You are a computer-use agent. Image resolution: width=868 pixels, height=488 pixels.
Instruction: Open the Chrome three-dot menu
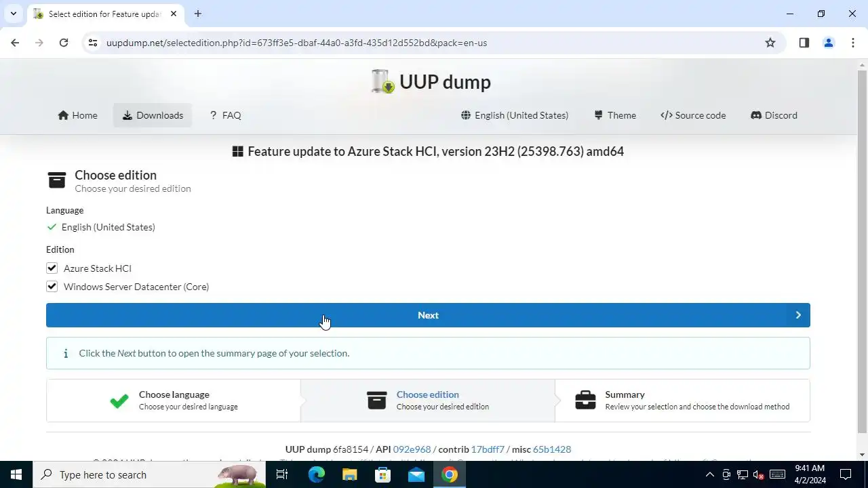[x=853, y=43]
